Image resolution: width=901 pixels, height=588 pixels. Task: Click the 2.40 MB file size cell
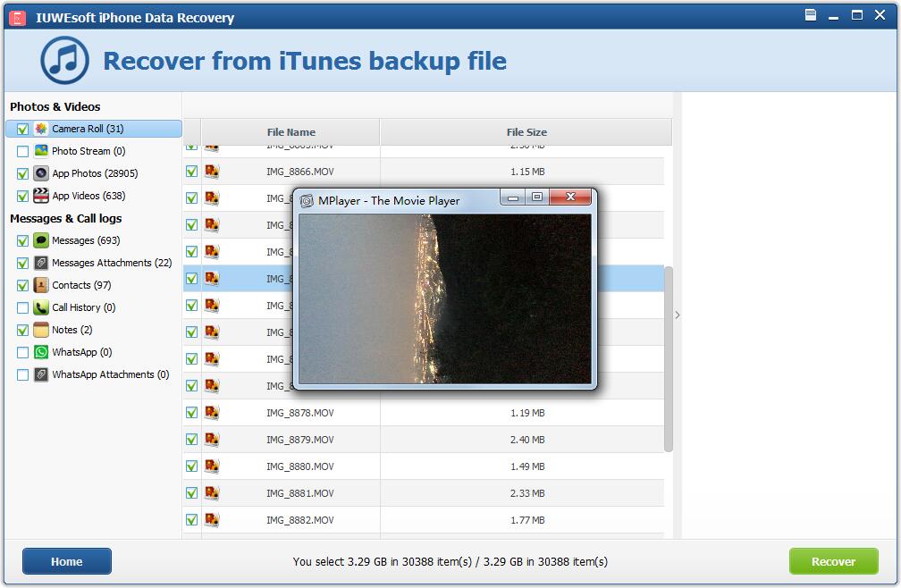[527, 440]
